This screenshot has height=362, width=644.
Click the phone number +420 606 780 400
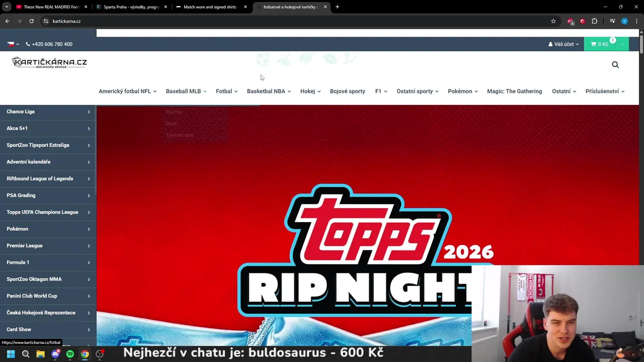click(49, 44)
